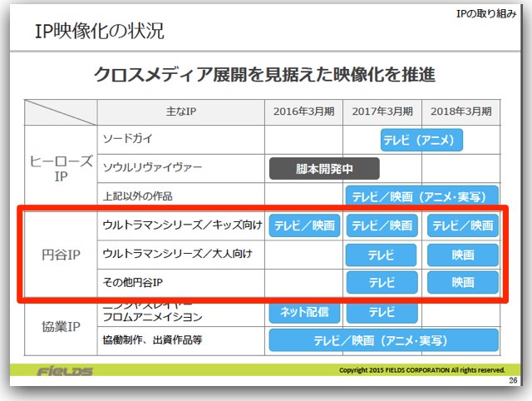
Task: Click the heading クロスメディア展開を見据えた映像化を推進
Action: (264, 74)
